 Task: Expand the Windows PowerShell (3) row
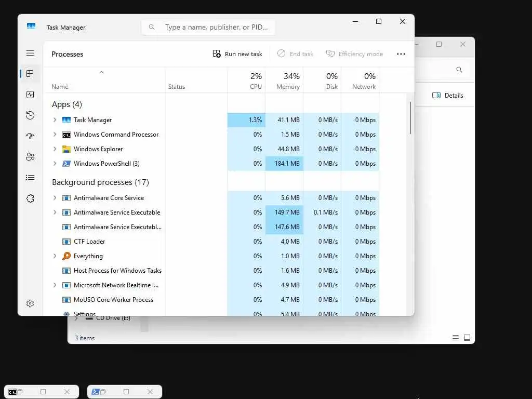point(55,164)
